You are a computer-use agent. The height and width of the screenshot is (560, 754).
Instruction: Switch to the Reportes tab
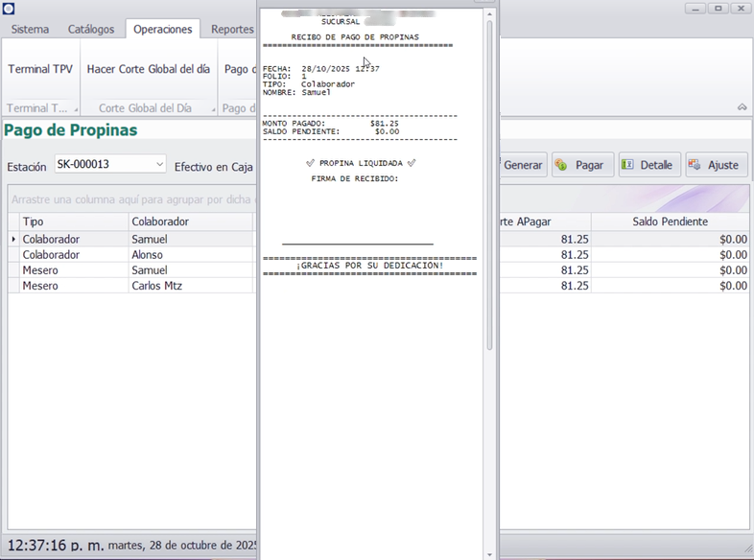(x=231, y=30)
